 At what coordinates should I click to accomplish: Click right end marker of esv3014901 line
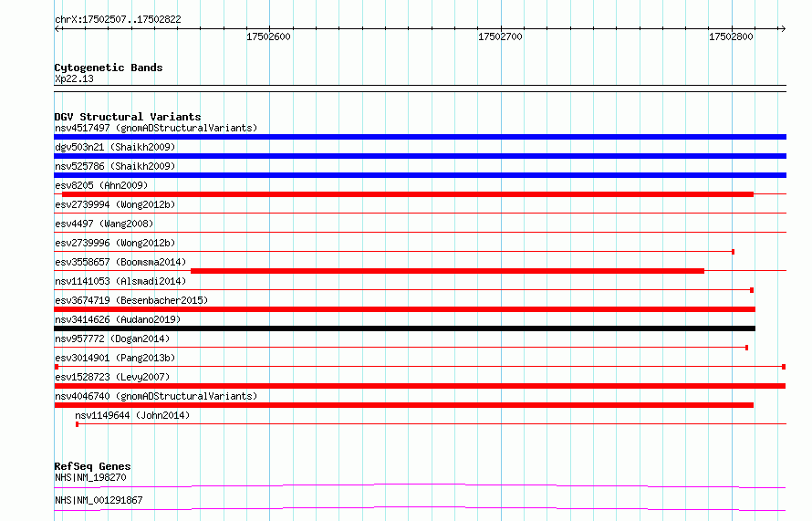(x=784, y=367)
